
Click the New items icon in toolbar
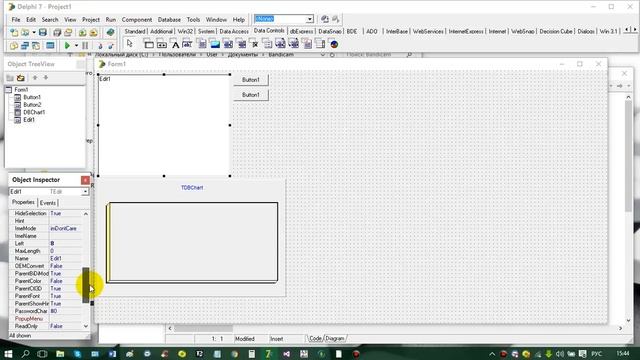point(14,33)
